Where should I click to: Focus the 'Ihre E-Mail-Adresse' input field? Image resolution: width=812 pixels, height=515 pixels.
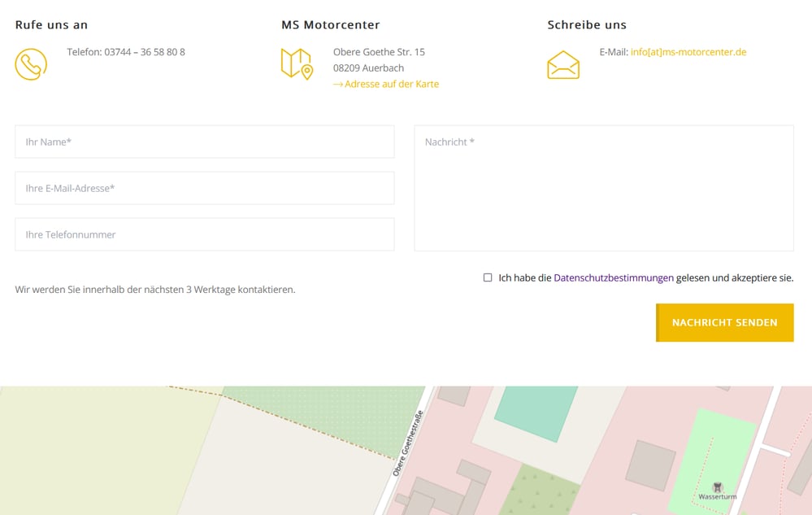(x=205, y=188)
